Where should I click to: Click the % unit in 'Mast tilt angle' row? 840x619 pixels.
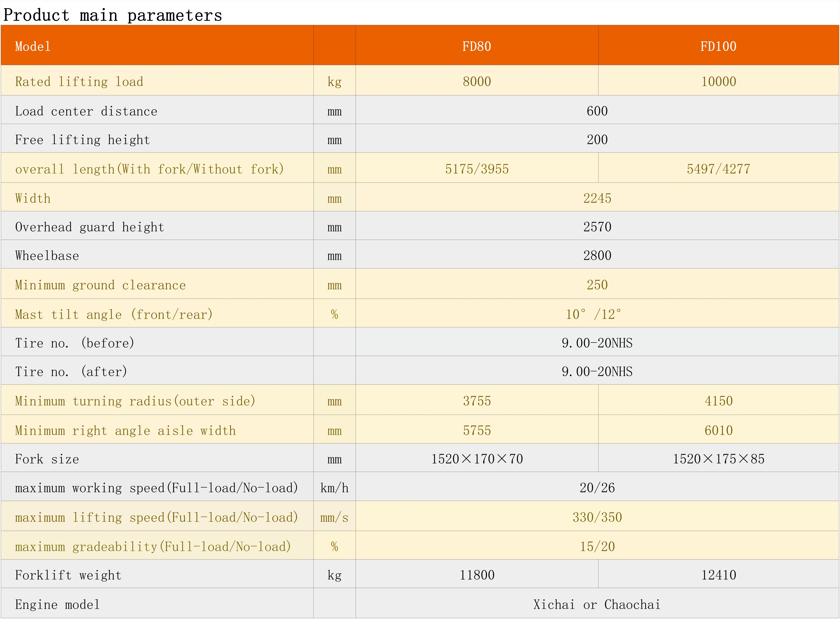point(335,314)
